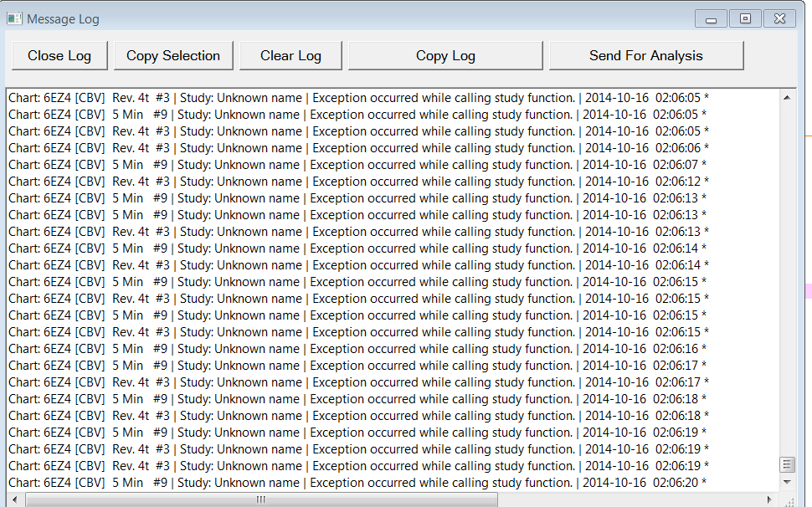Screen dimensions: 812x507
Task: Click the horizontal scrollbar left arrow
Action: coord(15,499)
